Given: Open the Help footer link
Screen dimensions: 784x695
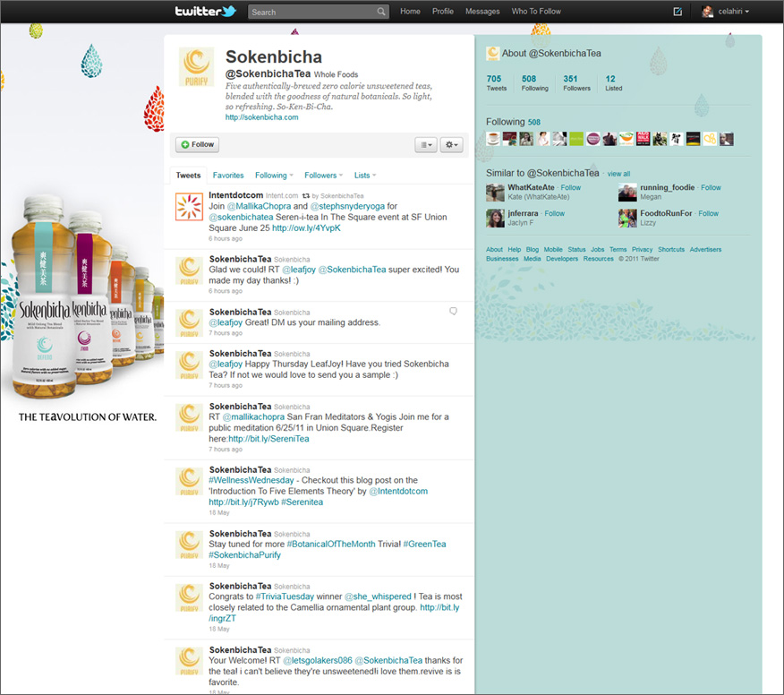Looking at the screenshot, I should [514, 249].
